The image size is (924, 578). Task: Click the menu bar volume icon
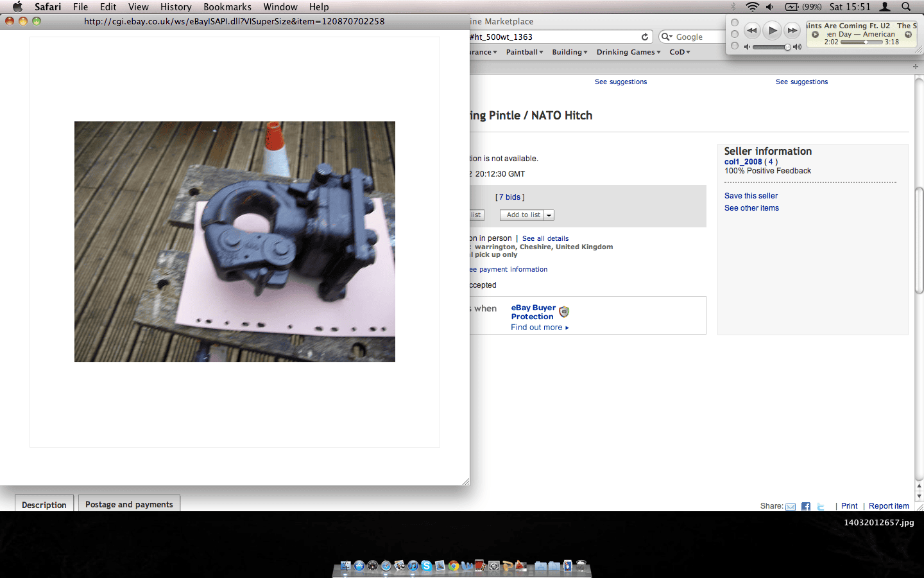pos(770,6)
